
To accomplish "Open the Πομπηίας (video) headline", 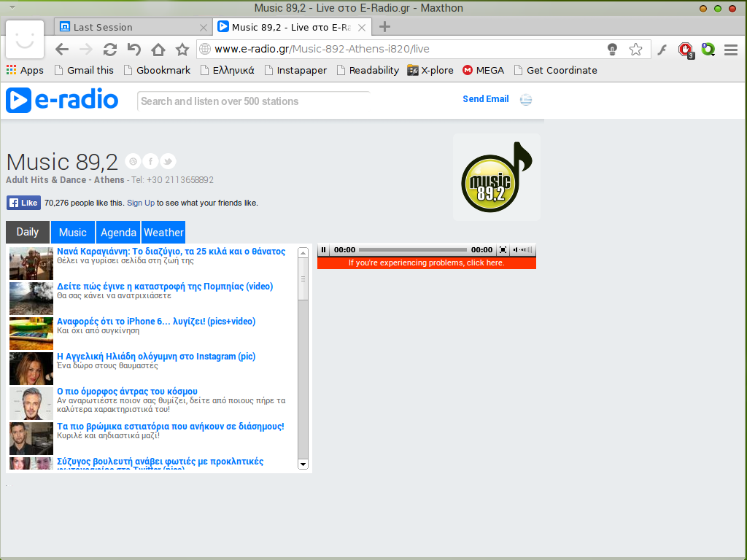I will [165, 286].
